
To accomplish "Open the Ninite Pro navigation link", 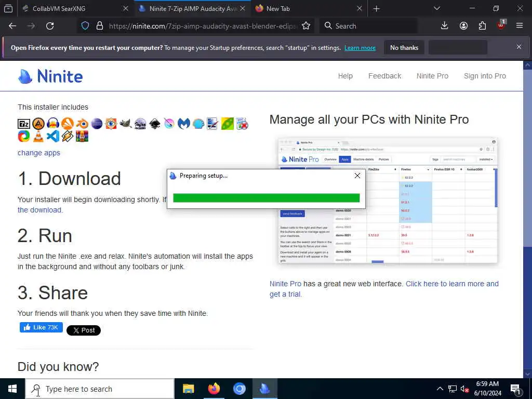I will [x=432, y=76].
